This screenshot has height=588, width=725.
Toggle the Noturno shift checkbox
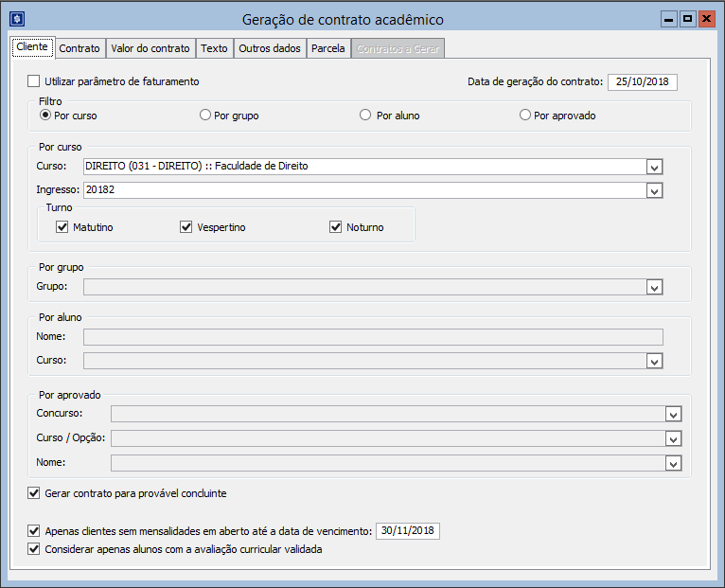(x=336, y=227)
